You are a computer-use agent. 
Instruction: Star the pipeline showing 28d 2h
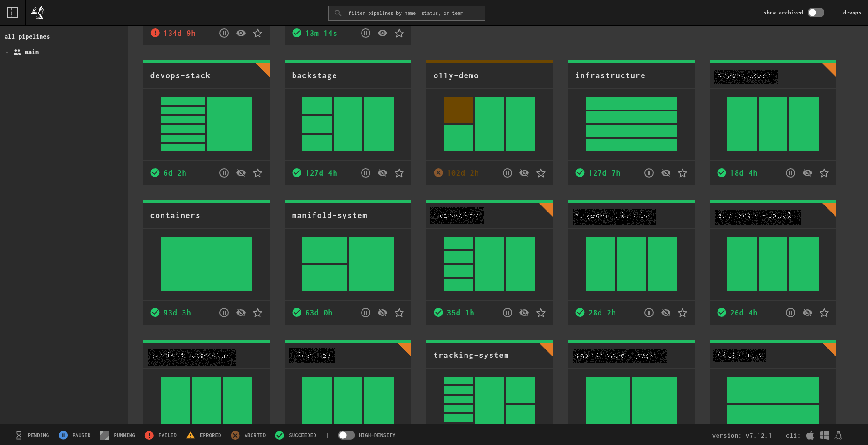[x=683, y=313]
